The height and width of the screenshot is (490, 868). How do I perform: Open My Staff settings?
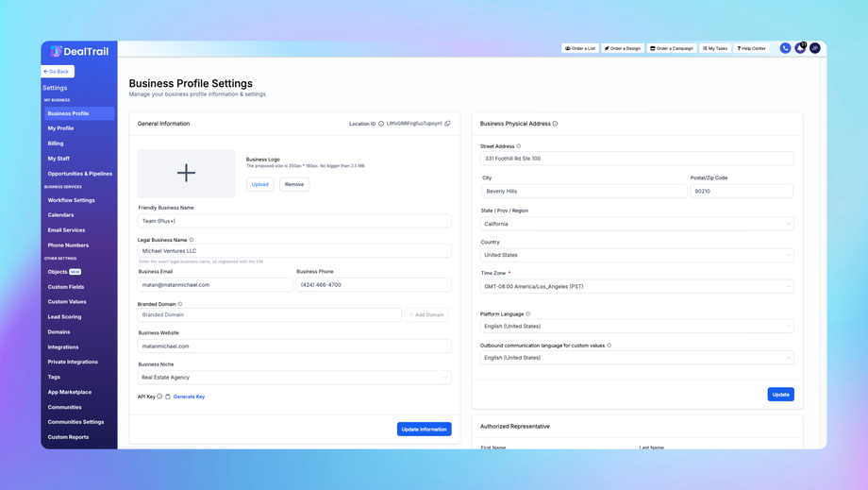58,159
